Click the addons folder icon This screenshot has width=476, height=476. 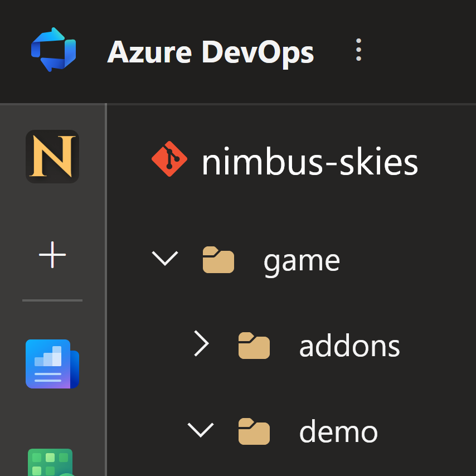(x=254, y=346)
